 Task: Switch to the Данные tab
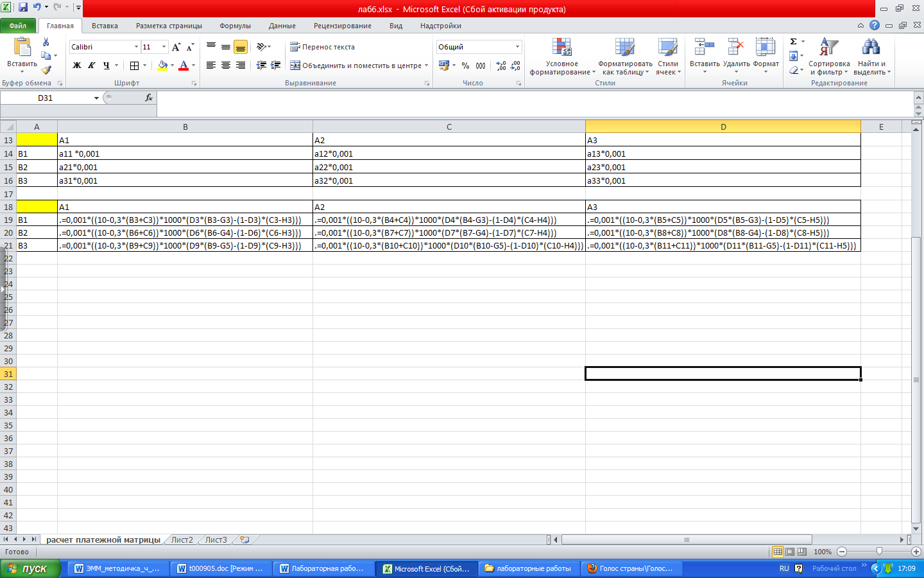click(x=282, y=26)
